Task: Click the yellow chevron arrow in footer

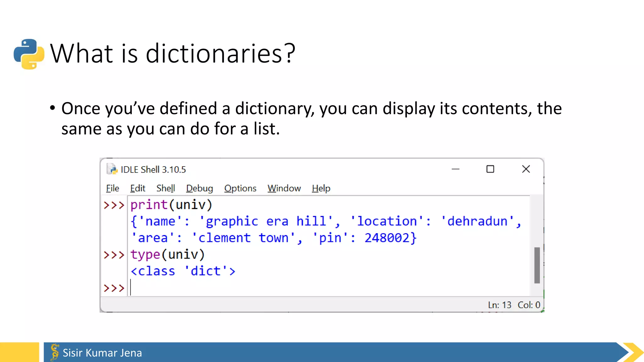Action: tap(633, 352)
